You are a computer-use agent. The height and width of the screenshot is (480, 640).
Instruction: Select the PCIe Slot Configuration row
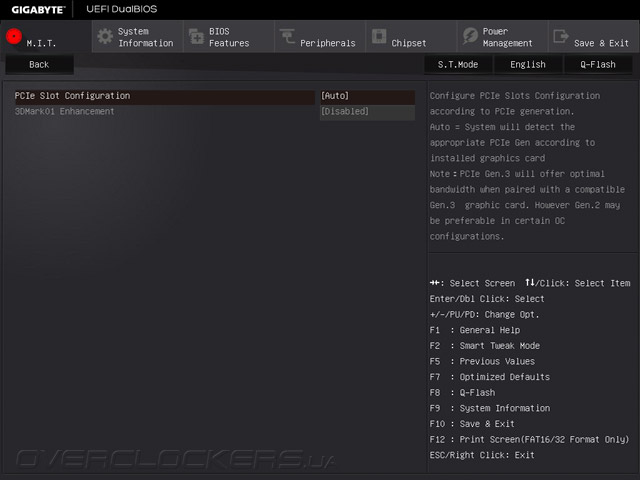164,96
